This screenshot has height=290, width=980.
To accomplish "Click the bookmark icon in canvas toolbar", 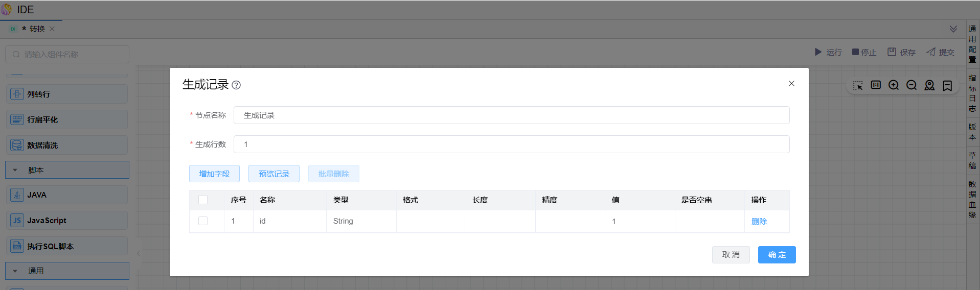I will 947,85.
